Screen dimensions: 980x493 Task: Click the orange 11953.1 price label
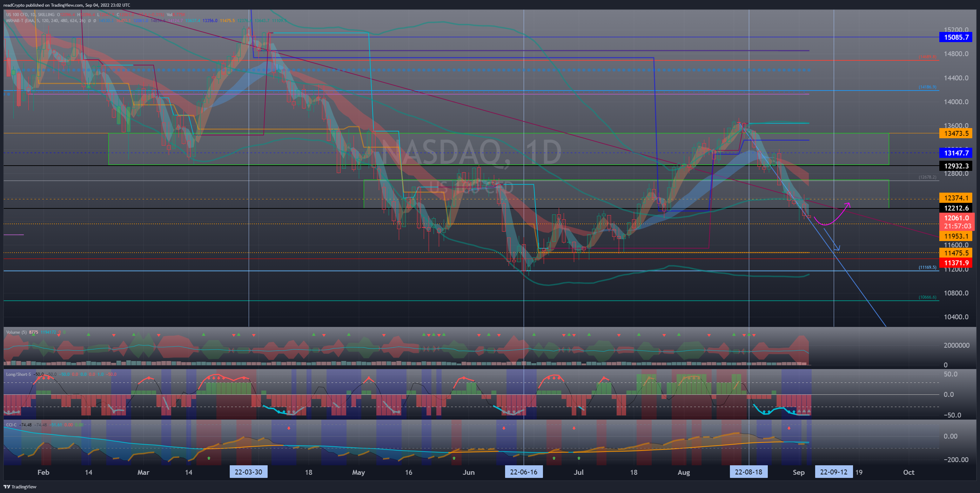(956, 236)
